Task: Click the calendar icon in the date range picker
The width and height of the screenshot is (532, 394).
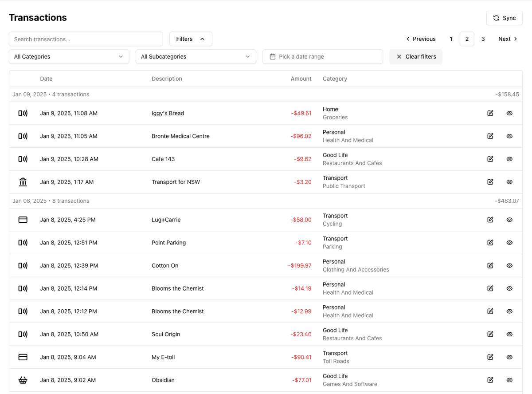Action: (x=273, y=56)
